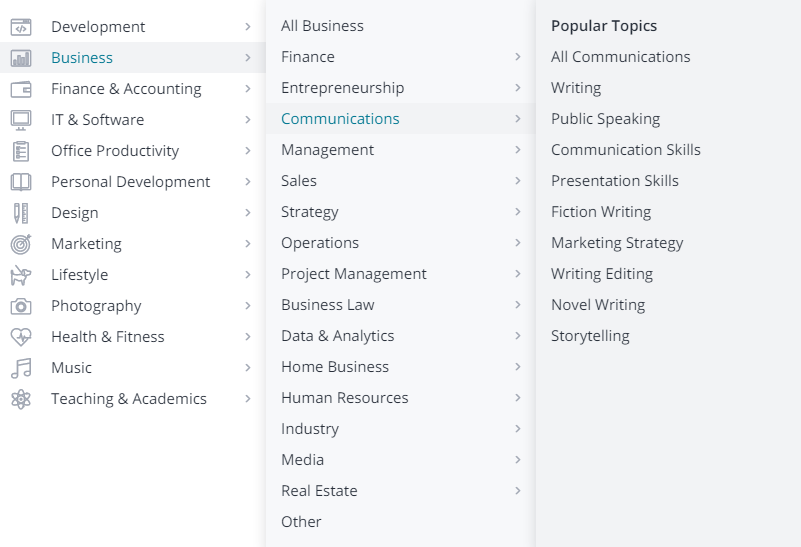
Task: Click the Photography camera icon
Action: pos(21,306)
